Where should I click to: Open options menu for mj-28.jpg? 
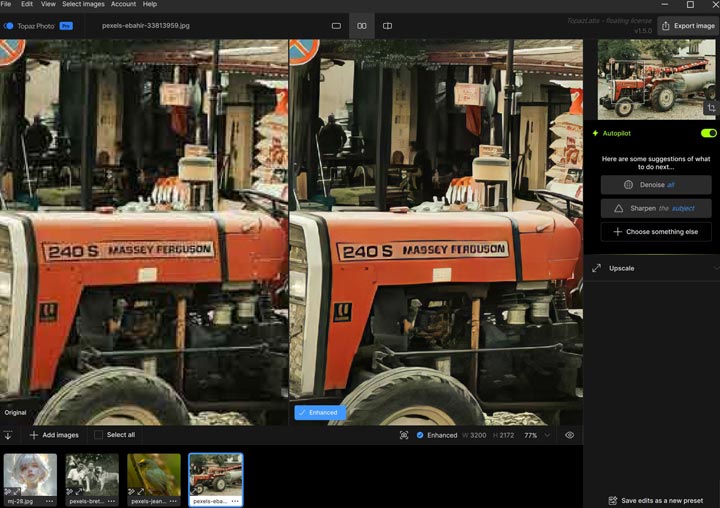click(50, 501)
